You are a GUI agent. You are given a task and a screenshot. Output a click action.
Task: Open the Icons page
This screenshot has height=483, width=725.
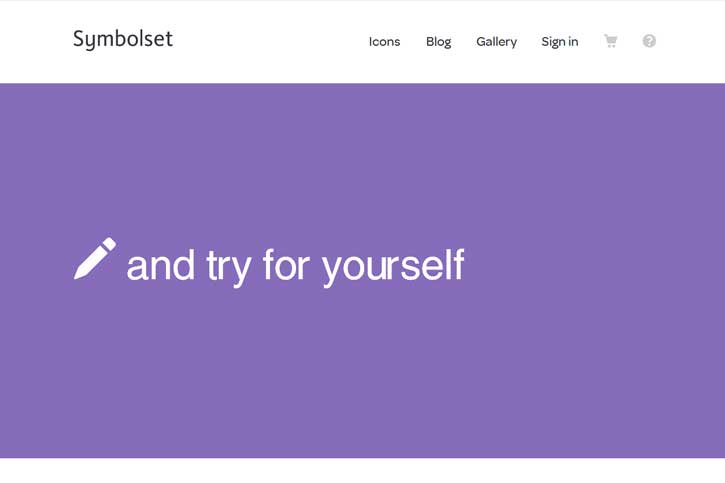(x=384, y=42)
